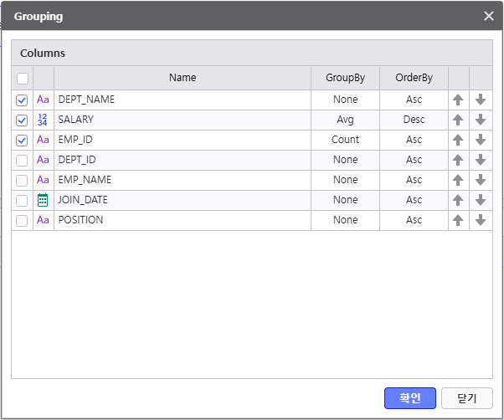
Task: Move EMP_NAME row down with arrow
Action: (481, 180)
